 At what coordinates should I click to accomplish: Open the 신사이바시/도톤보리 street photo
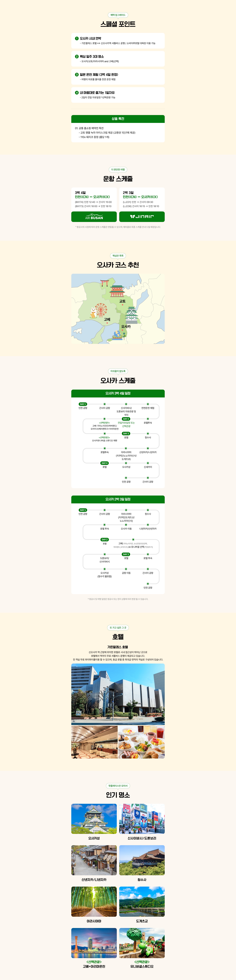point(142,819)
